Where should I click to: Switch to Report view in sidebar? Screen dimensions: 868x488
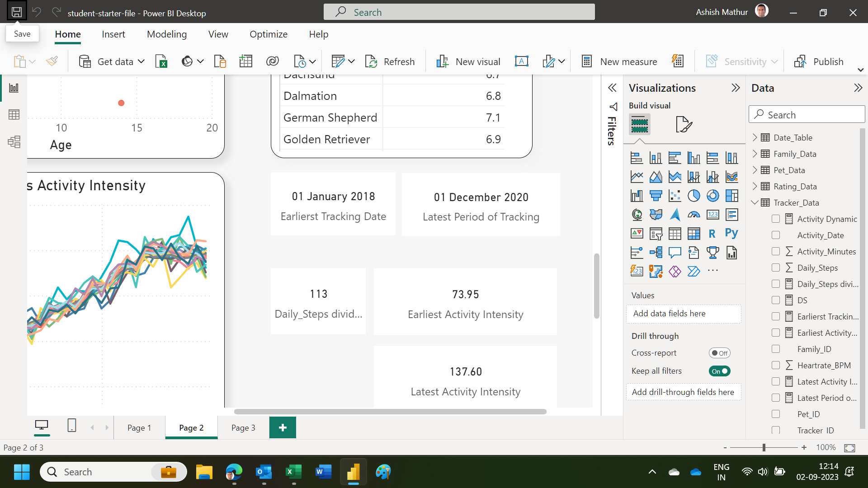14,88
